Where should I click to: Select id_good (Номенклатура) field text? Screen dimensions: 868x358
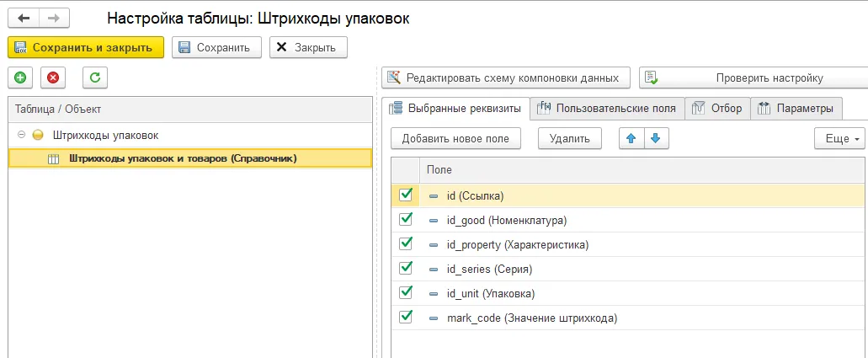tap(507, 220)
